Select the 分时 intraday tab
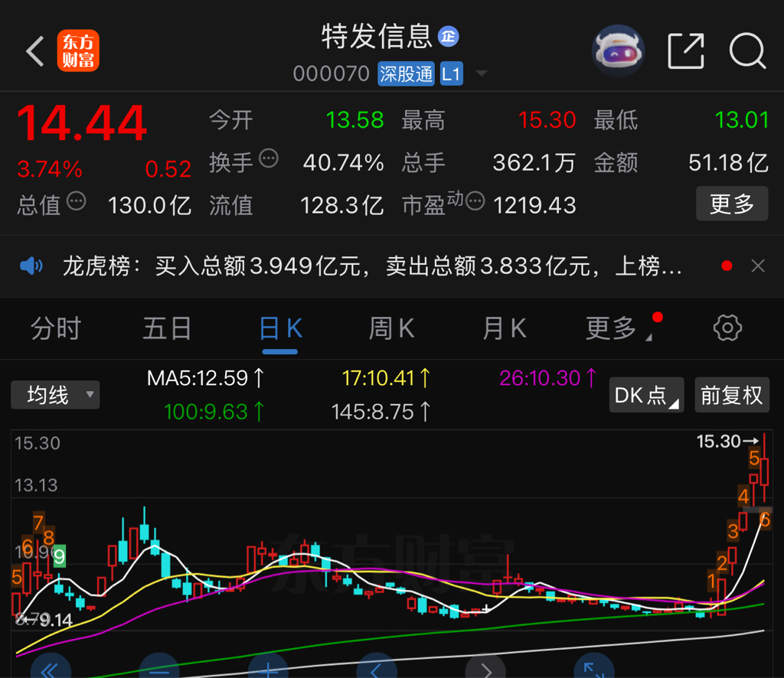This screenshot has height=678, width=784. (55, 328)
